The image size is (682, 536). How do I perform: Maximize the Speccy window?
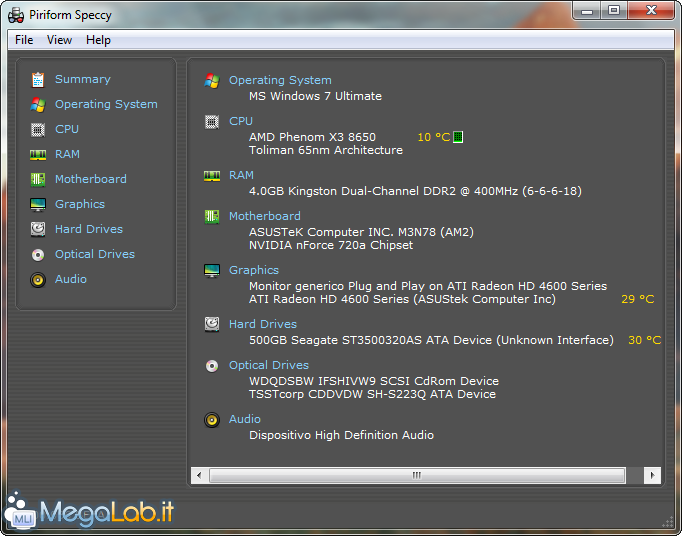614,10
